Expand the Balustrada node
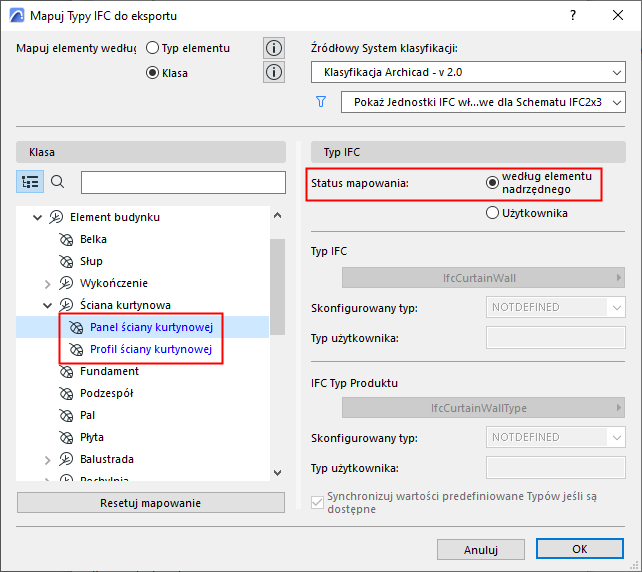This screenshot has width=642, height=572. point(47,460)
